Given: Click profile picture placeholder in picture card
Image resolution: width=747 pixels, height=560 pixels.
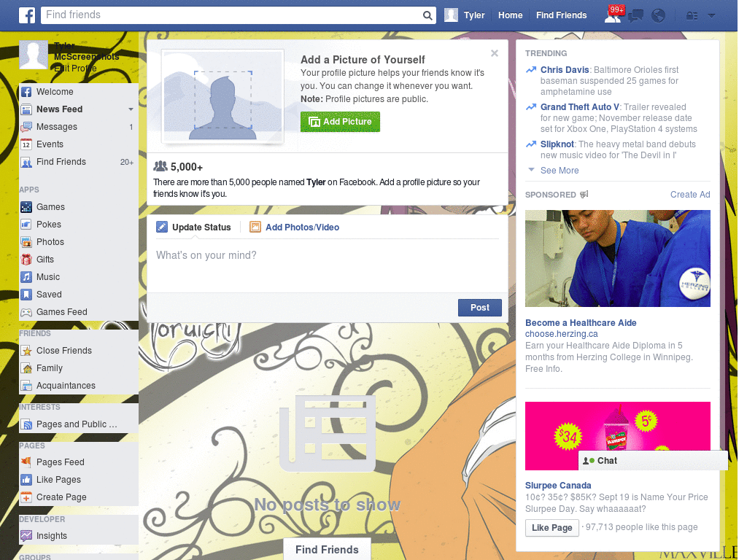Looking at the screenshot, I should pyautogui.click(x=222, y=97).
